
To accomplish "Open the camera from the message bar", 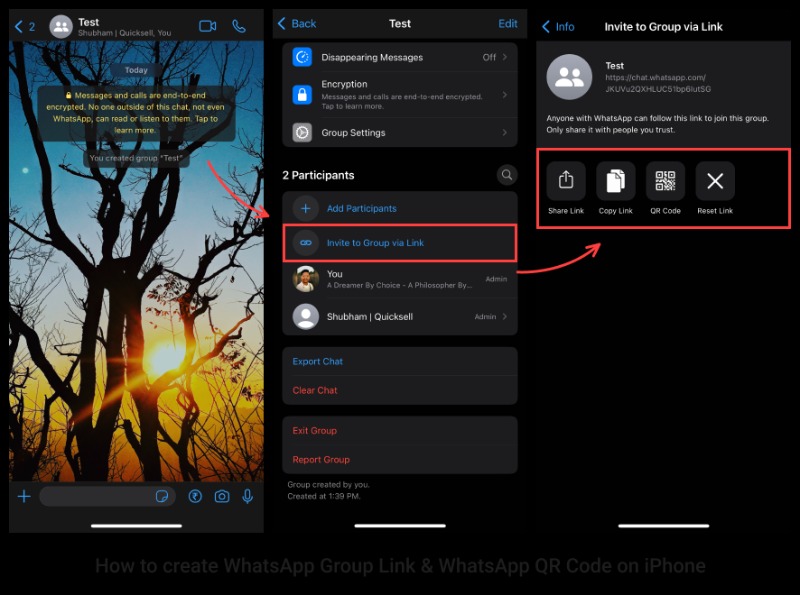I will [x=219, y=496].
